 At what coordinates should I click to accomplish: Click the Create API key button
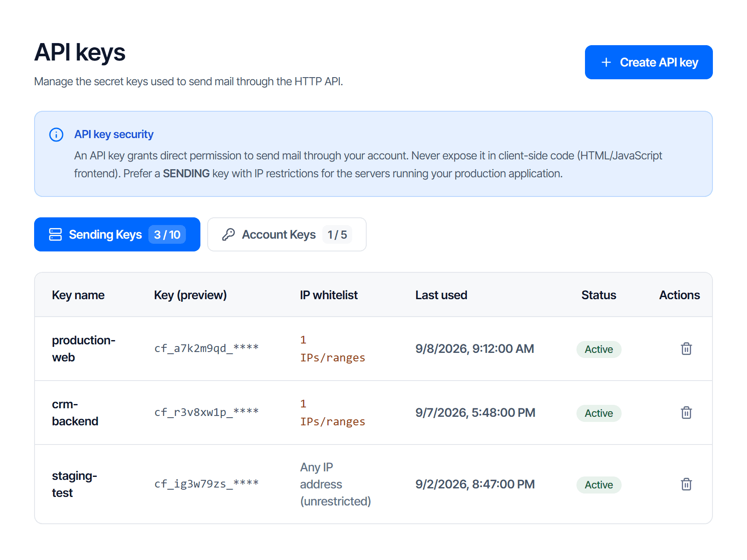click(649, 62)
